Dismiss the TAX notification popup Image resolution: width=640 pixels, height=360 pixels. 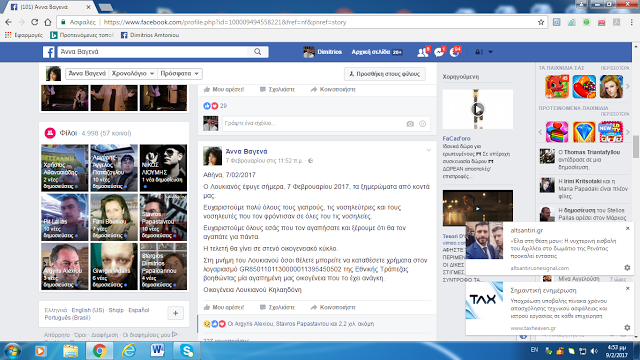tap(628, 288)
